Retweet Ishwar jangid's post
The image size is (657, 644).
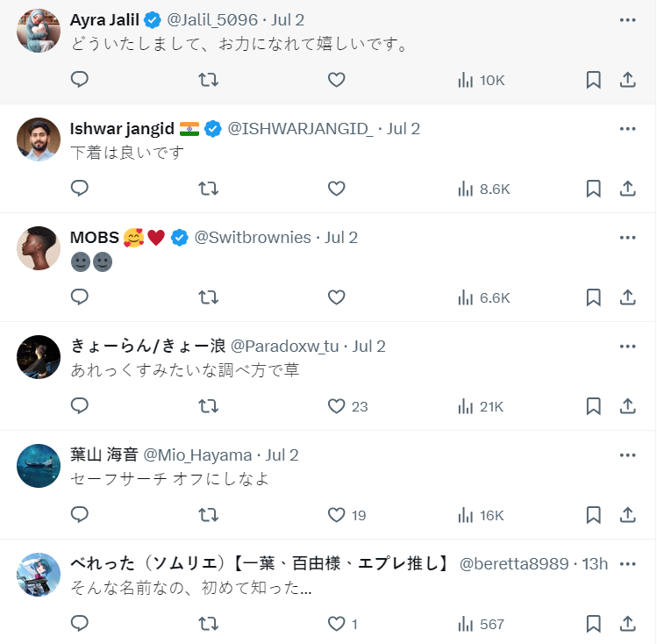tap(208, 189)
